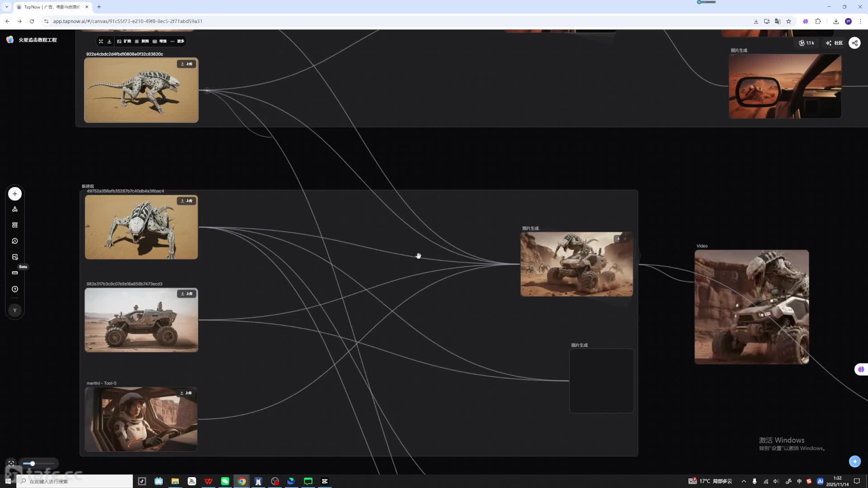Click the share icon at top right

click(854, 43)
